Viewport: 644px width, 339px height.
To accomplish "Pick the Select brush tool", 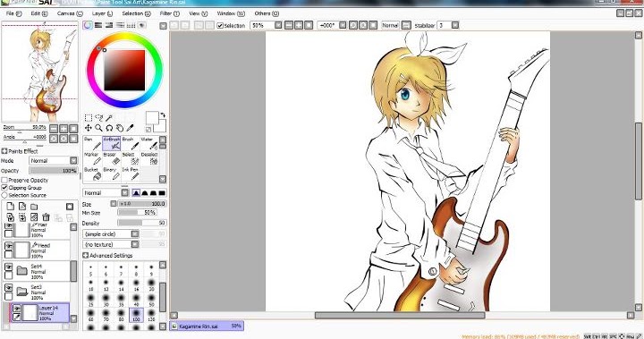I will (131, 158).
